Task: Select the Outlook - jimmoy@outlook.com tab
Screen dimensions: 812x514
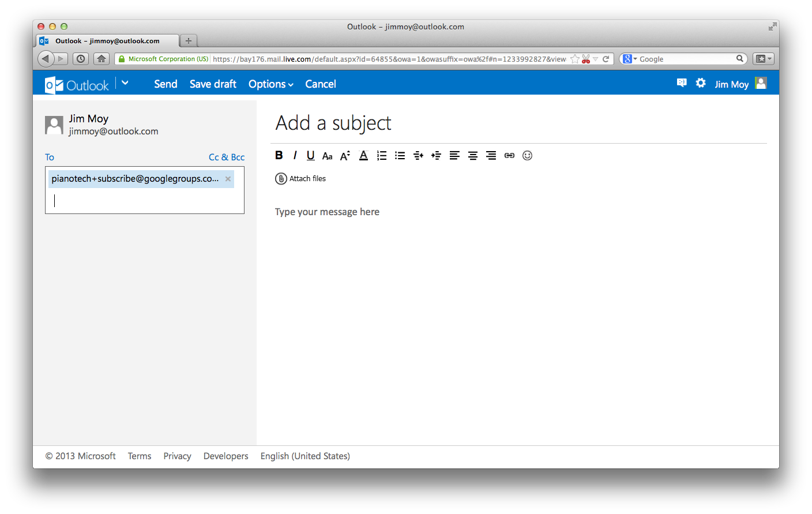Action: click(108, 41)
